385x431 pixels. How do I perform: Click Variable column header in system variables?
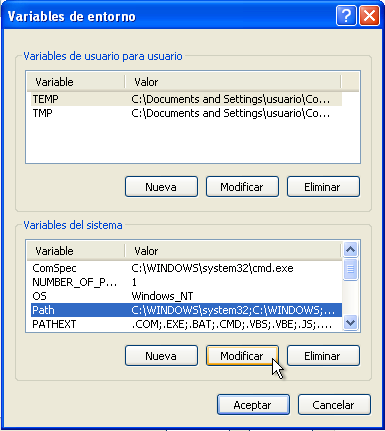click(x=76, y=251)
